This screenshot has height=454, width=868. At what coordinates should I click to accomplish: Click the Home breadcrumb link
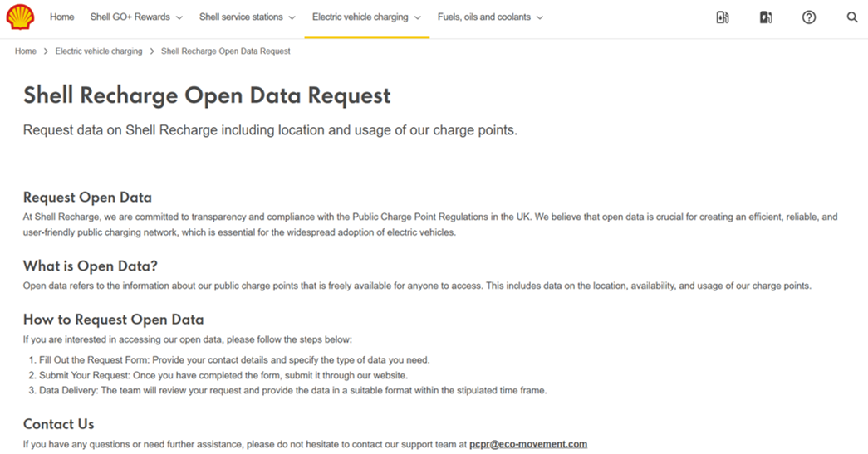click(x=26, y=51)
